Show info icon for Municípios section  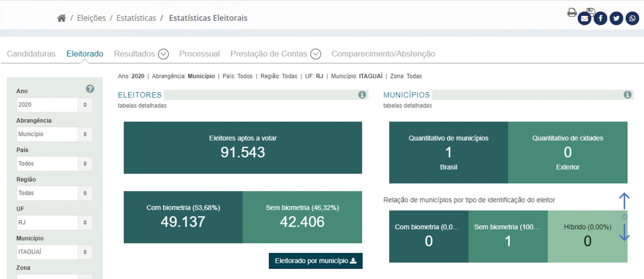628,95
